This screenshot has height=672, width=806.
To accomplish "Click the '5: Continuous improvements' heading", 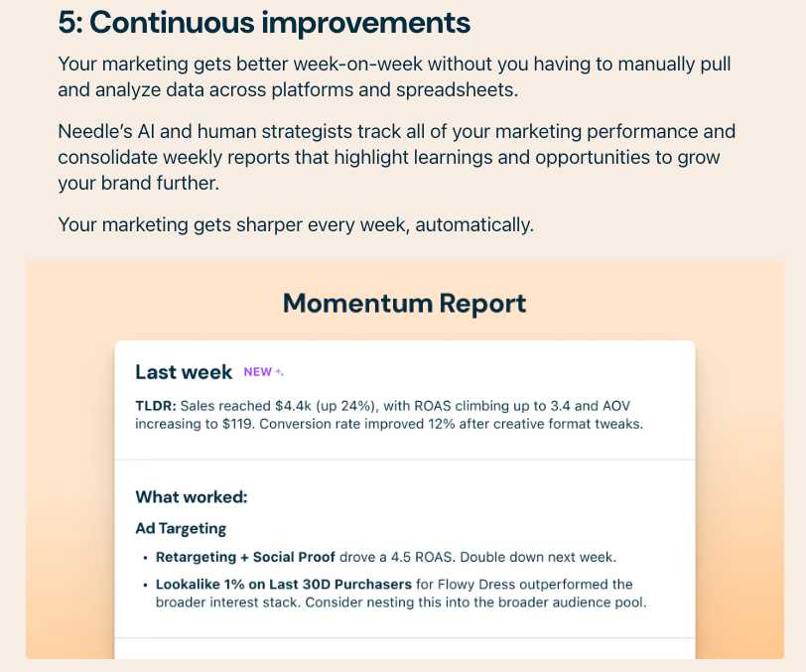I will tap(264, 23).
